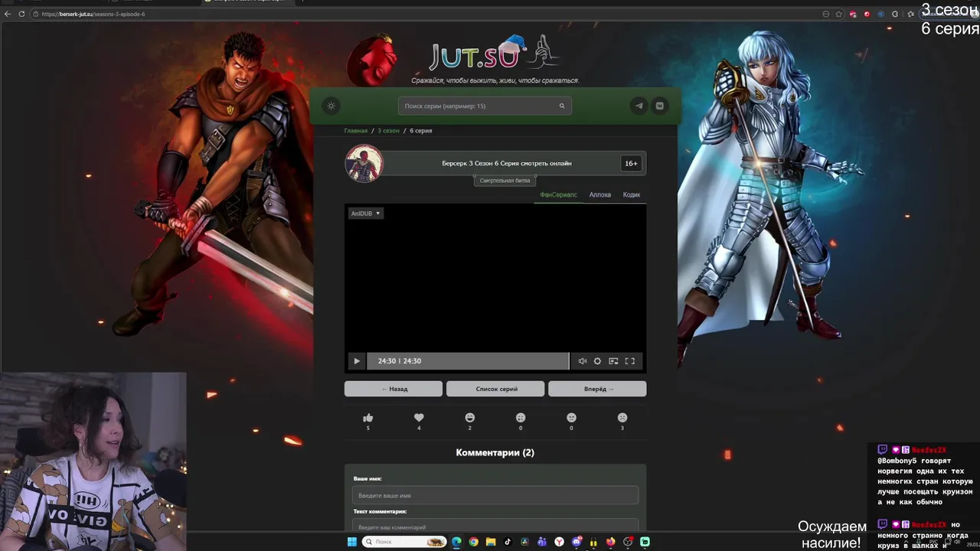Give a thumbs-up reaction
This screenshot has height=551, width=980.
point(367,418)
